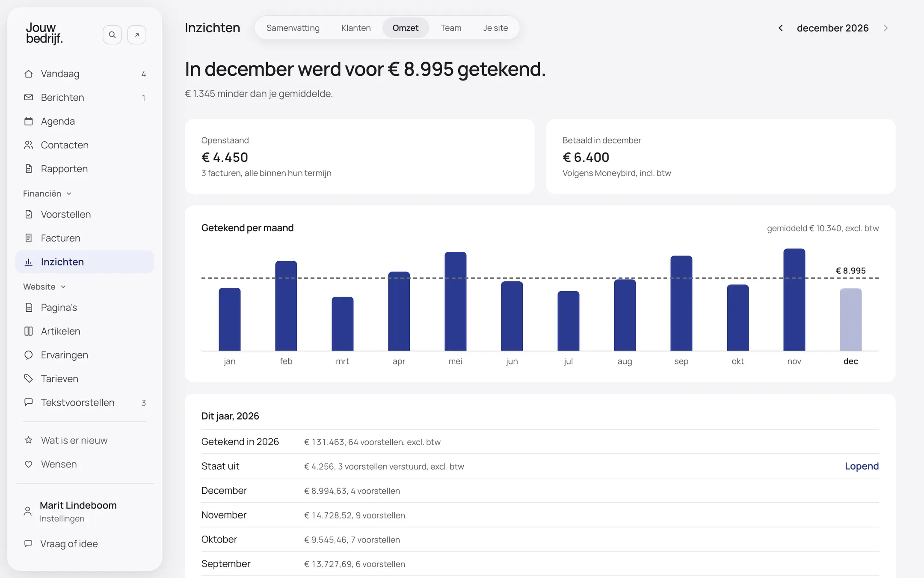This screenshot has width=924, height=578.
Task: Click the Voorstellen document icon
Action: pyautogui.click(x=29, y=214)
